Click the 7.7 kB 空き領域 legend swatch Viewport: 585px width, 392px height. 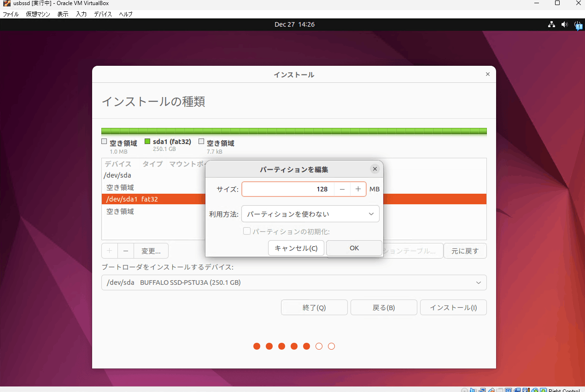tap(201, 142)
